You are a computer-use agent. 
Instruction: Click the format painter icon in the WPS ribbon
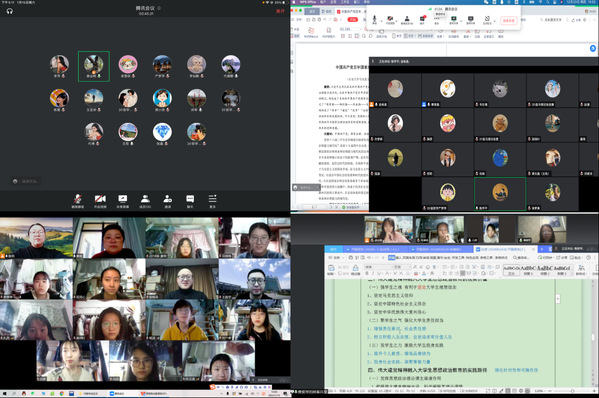(x=355, y=269)
